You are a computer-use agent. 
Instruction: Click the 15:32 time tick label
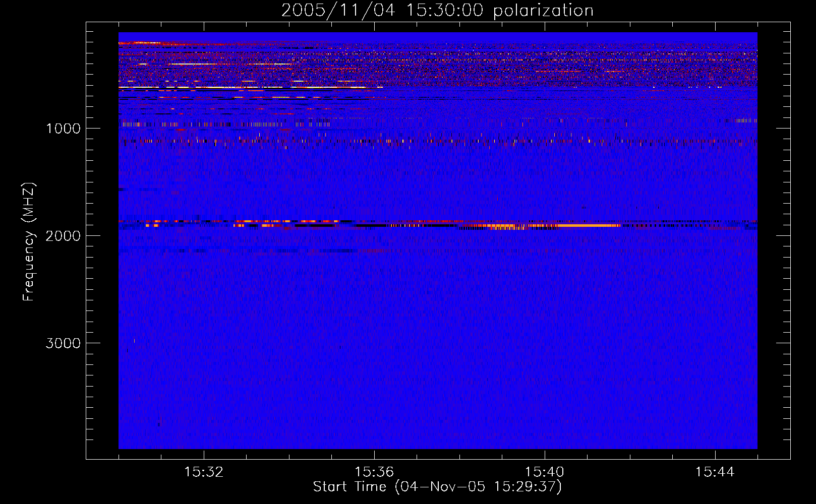pyautogui.click(x=204, y=472)
